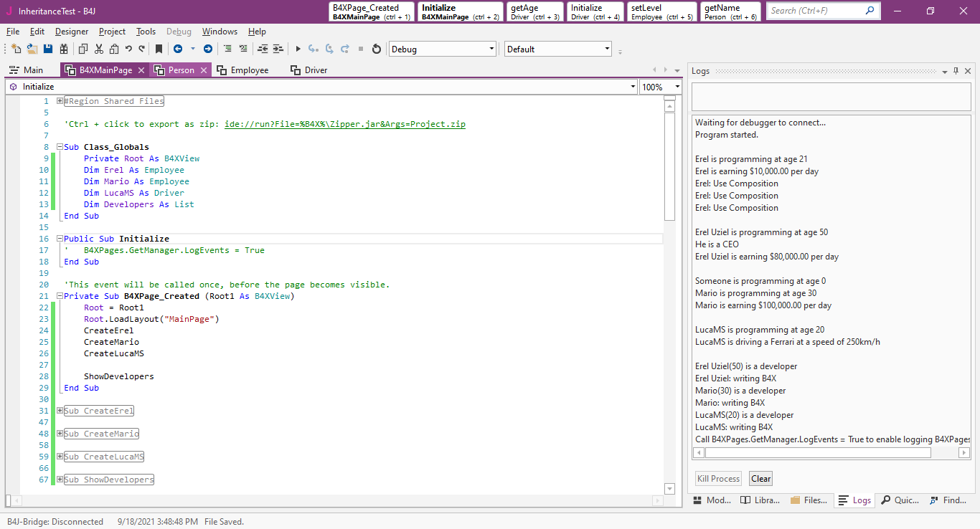
Task: Toggle bookmark using the toolbar bookmark icon
Action: pos(159,49)
